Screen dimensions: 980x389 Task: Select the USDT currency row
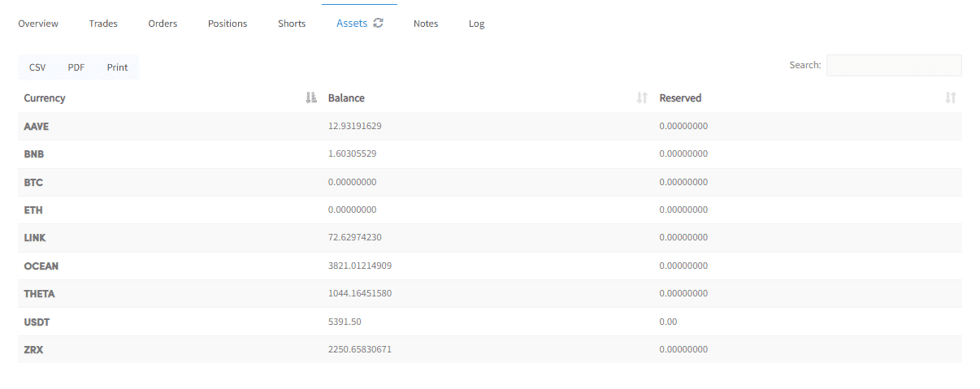pos(490,322)
